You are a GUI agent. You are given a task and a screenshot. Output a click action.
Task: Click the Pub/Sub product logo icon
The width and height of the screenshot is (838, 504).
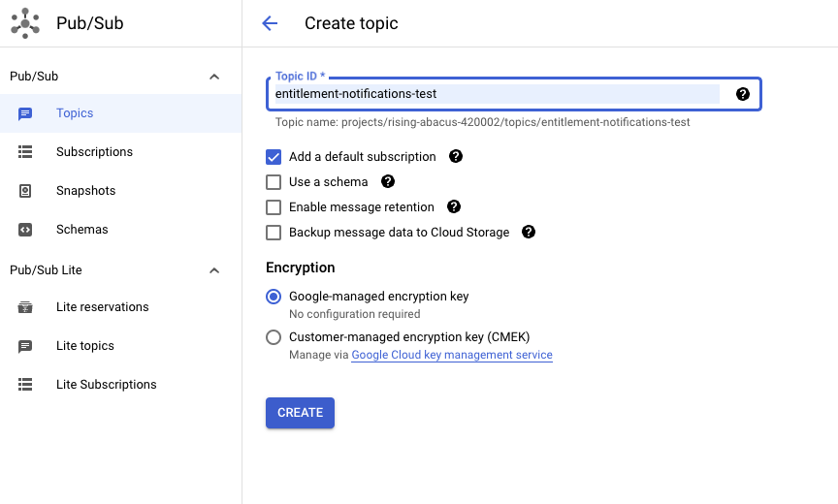[x=25, y=23]
